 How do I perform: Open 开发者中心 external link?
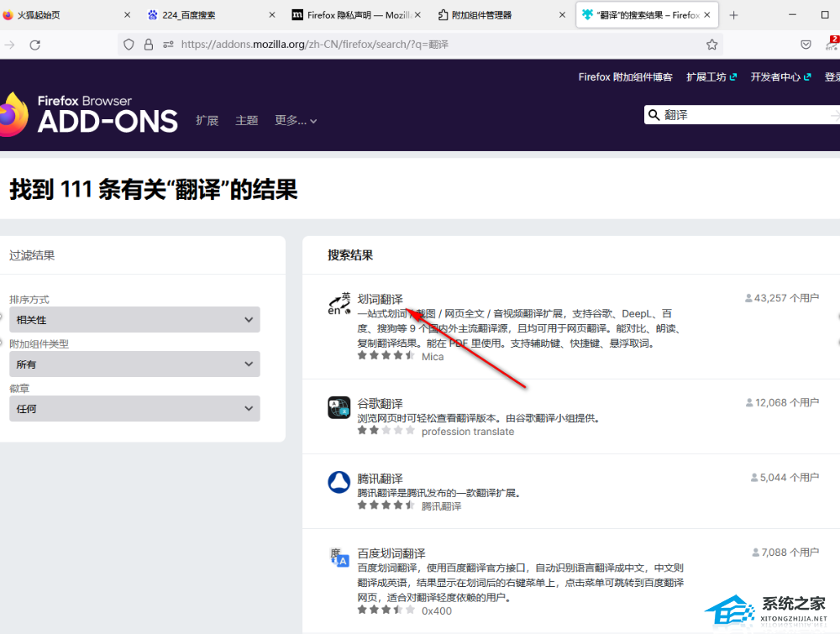(780, 77)
